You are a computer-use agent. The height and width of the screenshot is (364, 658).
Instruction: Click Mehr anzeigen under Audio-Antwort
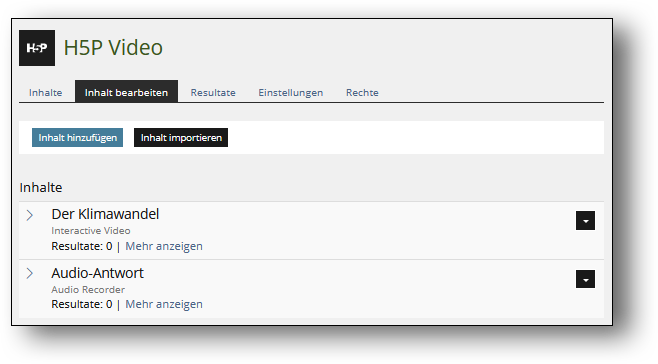click(x=164, y=304)
